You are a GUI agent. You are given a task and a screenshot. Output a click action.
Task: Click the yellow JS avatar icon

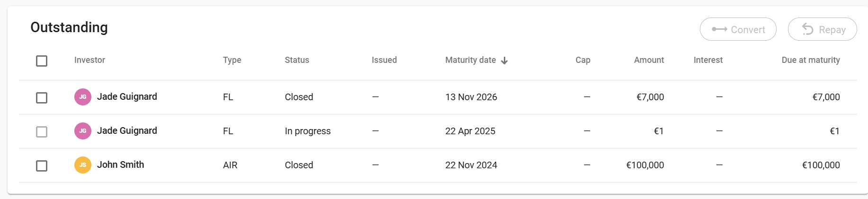[83, 165]
